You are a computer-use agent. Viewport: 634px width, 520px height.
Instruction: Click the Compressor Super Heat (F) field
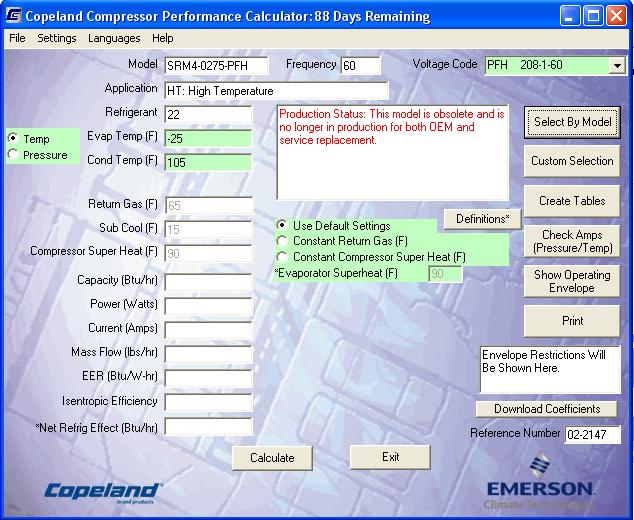pyautogui.click(x=209, y=254)
